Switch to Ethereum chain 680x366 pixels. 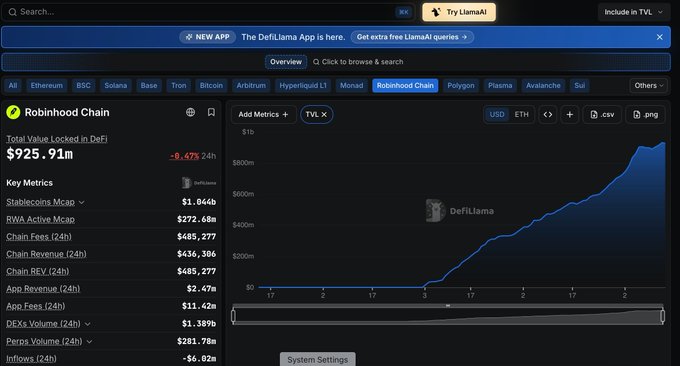[x=46, y=86]
